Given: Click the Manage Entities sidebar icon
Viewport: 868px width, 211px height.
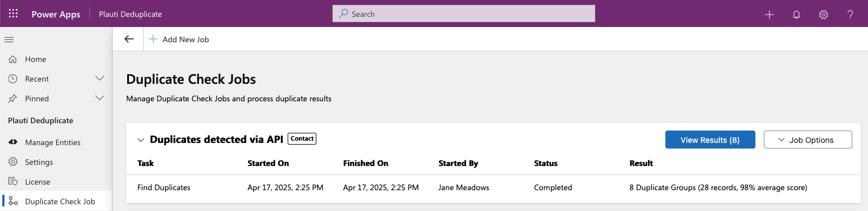Looking at the screenshot, I should [x=13, y=142].
